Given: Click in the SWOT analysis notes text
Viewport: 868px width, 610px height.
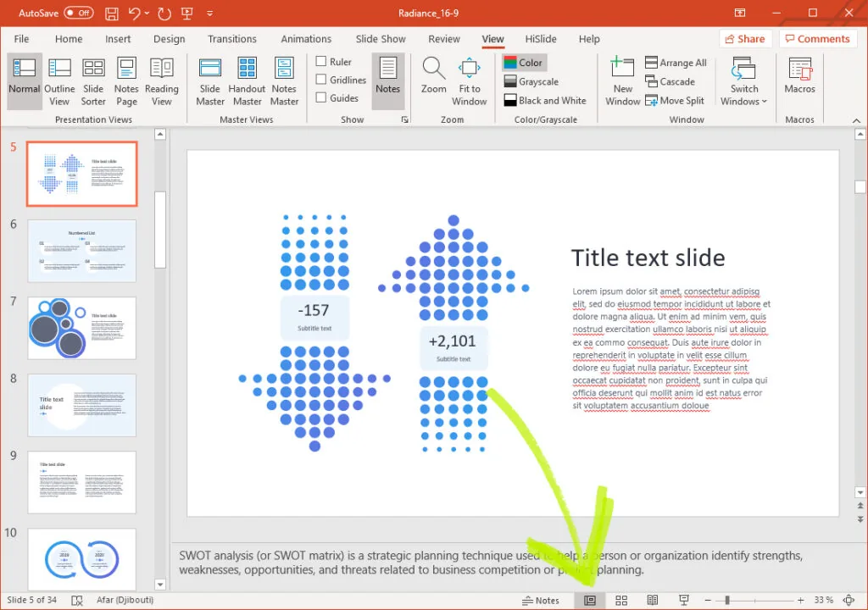Looking at the screenshot, I should 491,563.
